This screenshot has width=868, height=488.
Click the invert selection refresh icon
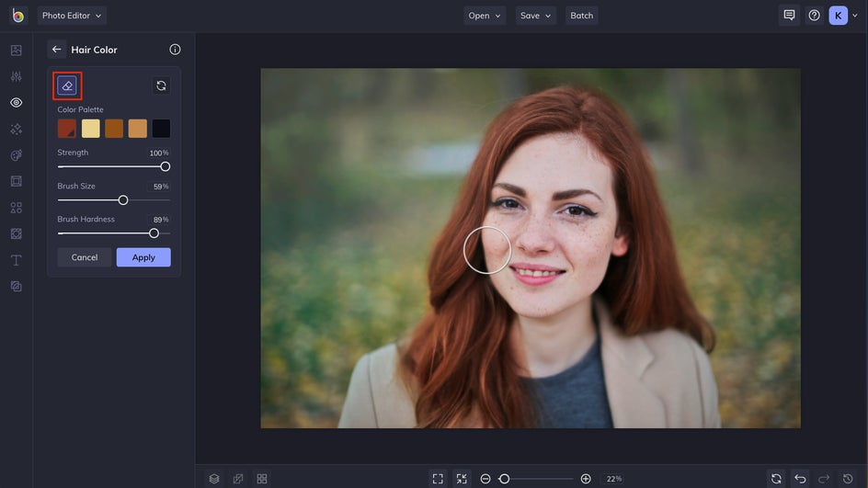[x=161, y=85]
